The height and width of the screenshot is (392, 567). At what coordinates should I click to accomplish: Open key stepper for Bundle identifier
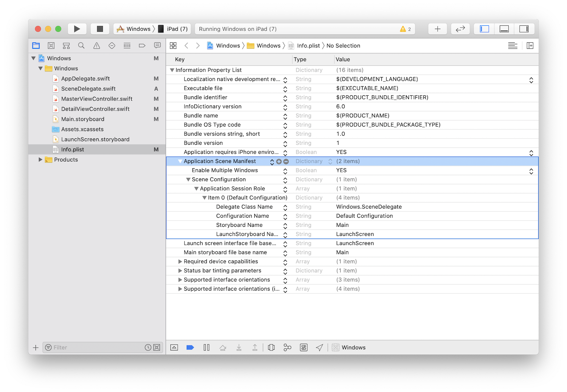pos(285,98)
